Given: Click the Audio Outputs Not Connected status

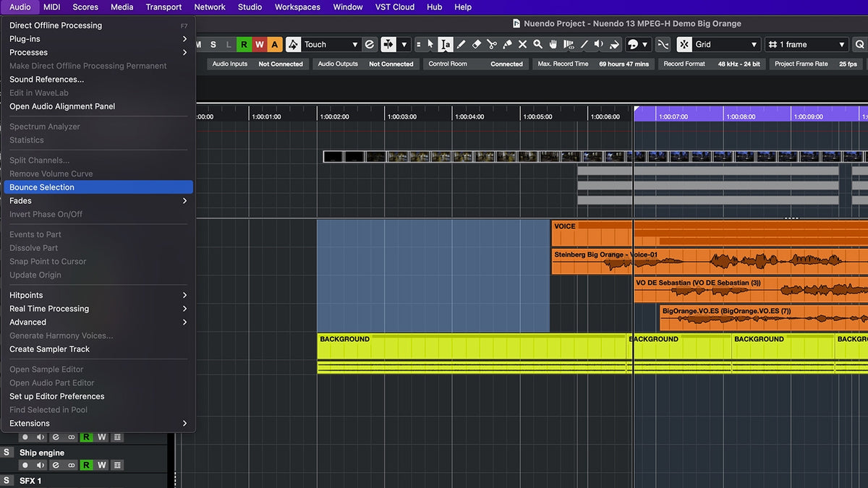Looking at the screenshot, I should [365, 64].
